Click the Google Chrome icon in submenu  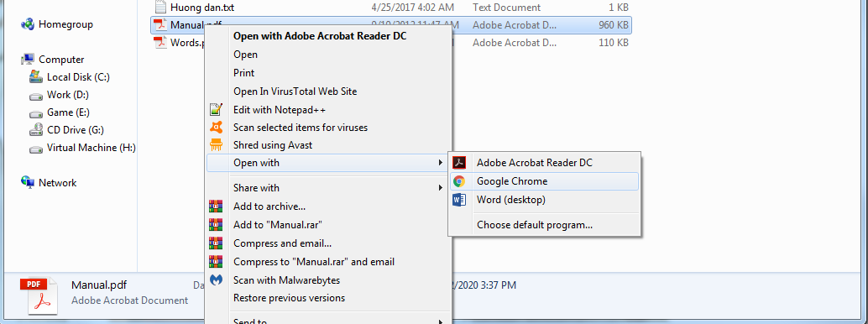pos(459,181)
